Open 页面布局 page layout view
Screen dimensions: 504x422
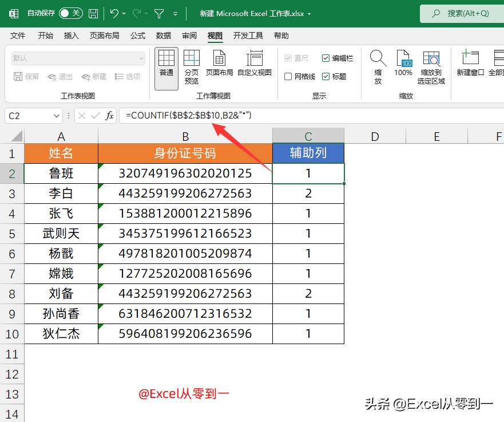click(219, 62)
